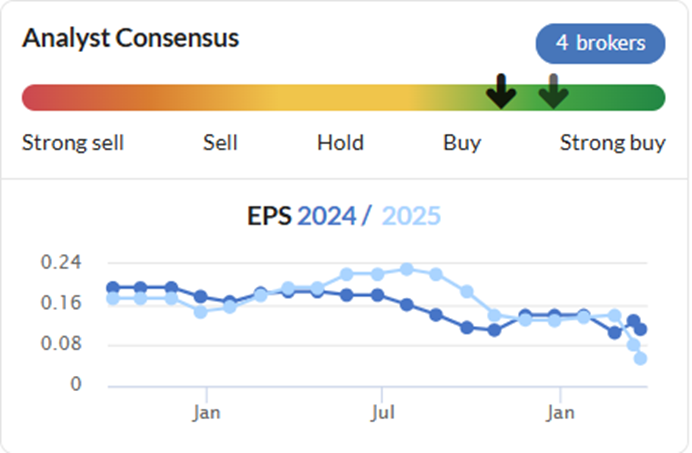Click the Analyst Consensus heading

coord(131,38)
